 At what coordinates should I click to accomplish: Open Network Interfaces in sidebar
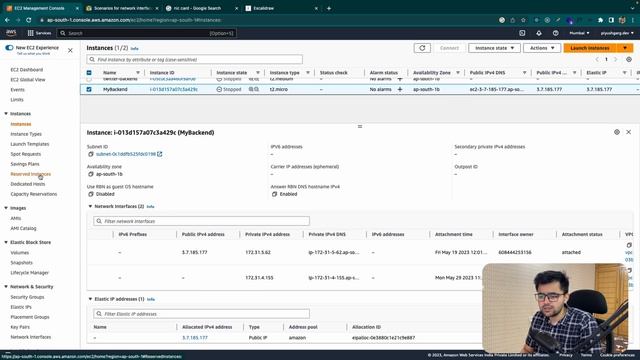(x=31, y=337)
